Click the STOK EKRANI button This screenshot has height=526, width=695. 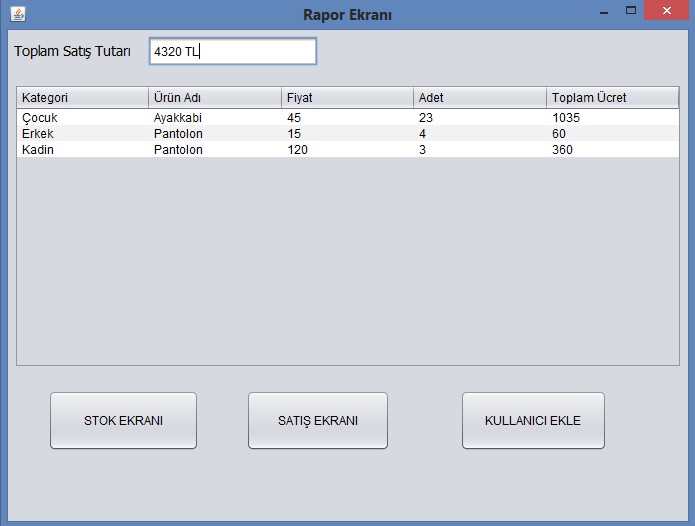pyautogui.click(x=123, y=420)
